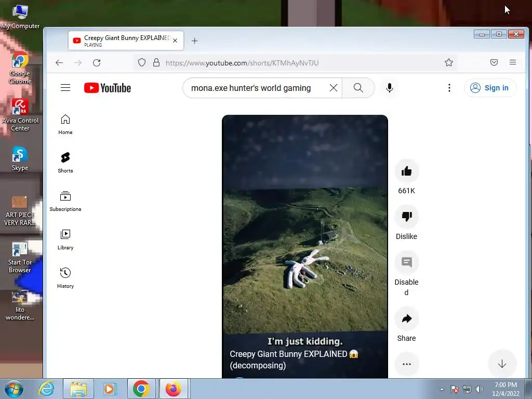This screenshot has width=532, height=399.
Task: Open volume control in system tray
Action: (480, 389)
